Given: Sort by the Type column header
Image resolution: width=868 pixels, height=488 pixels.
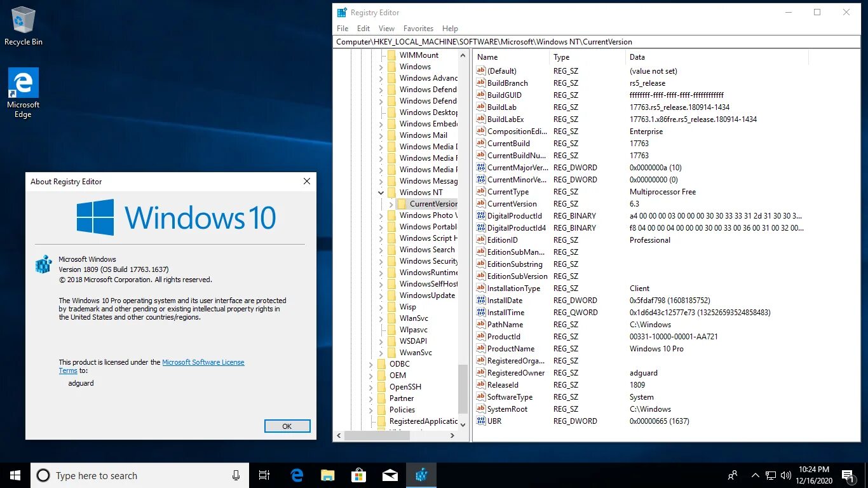Looking at the screenshot, I should (x=588, y=57).
